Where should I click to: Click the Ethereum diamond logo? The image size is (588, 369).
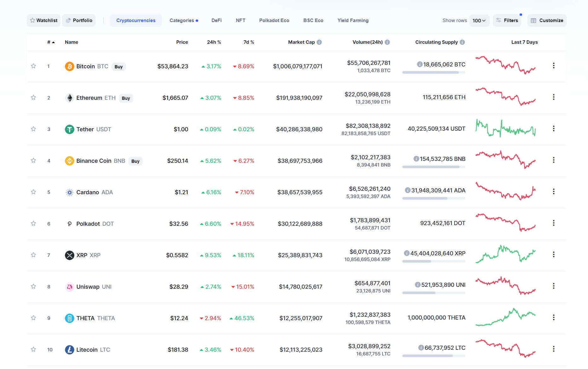69,98
